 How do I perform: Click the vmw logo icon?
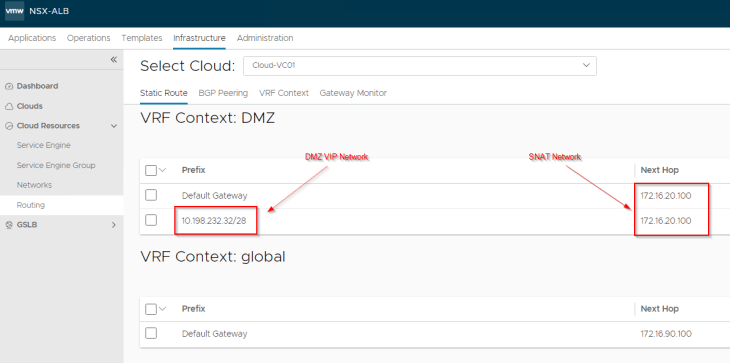tap(15, 11)
